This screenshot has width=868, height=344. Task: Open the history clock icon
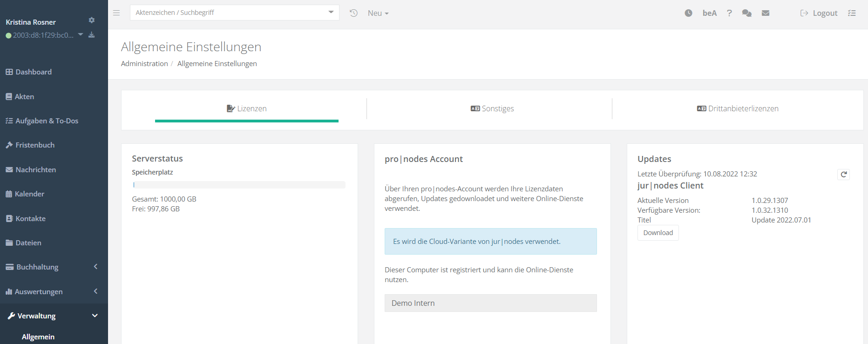[353, 13]
